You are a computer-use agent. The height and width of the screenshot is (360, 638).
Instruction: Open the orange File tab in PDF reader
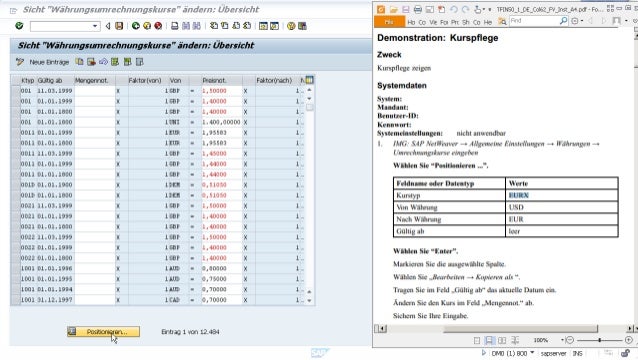tap(389, 22)
